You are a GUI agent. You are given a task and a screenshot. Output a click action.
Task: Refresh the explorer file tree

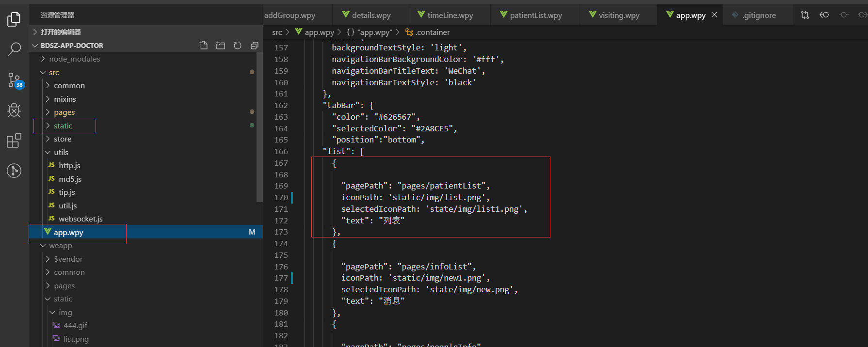click(x=237, y=46)
